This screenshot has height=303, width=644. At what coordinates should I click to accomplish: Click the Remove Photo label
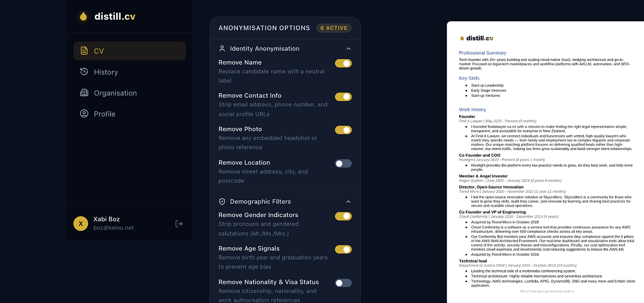coord(240,129)
